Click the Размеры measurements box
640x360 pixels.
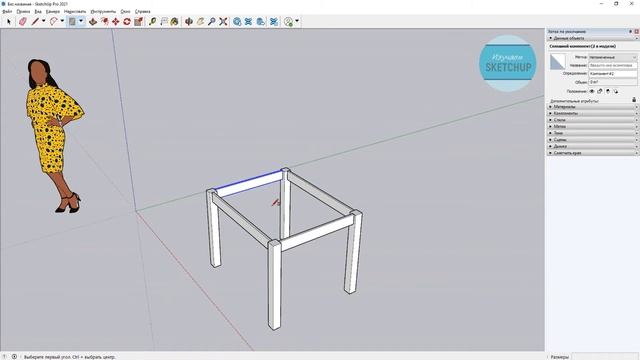pyautogui.click(x=604, y=357)
